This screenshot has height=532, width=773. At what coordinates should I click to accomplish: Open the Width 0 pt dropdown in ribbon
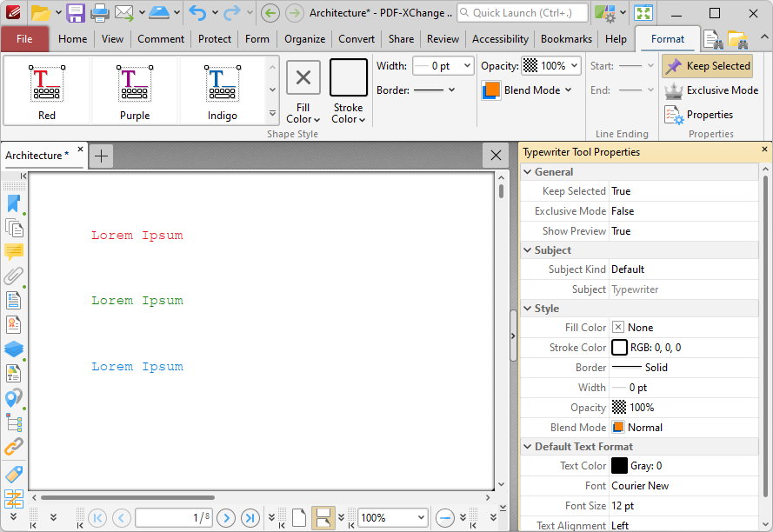pos(467,66)
